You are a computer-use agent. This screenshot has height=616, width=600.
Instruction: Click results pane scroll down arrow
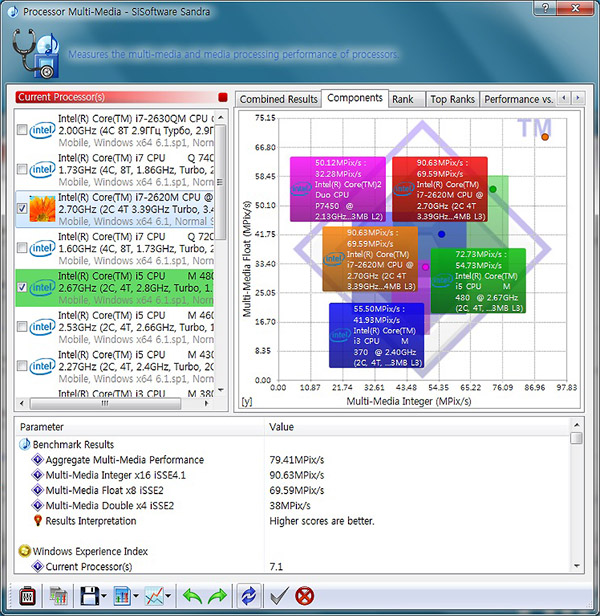click(x=576, y=566)
